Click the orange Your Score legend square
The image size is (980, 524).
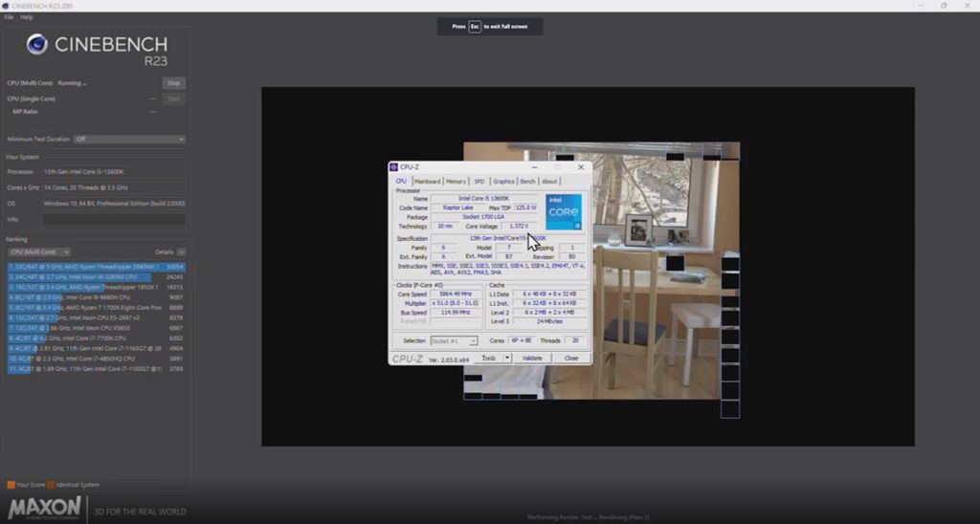pos(11,484)
